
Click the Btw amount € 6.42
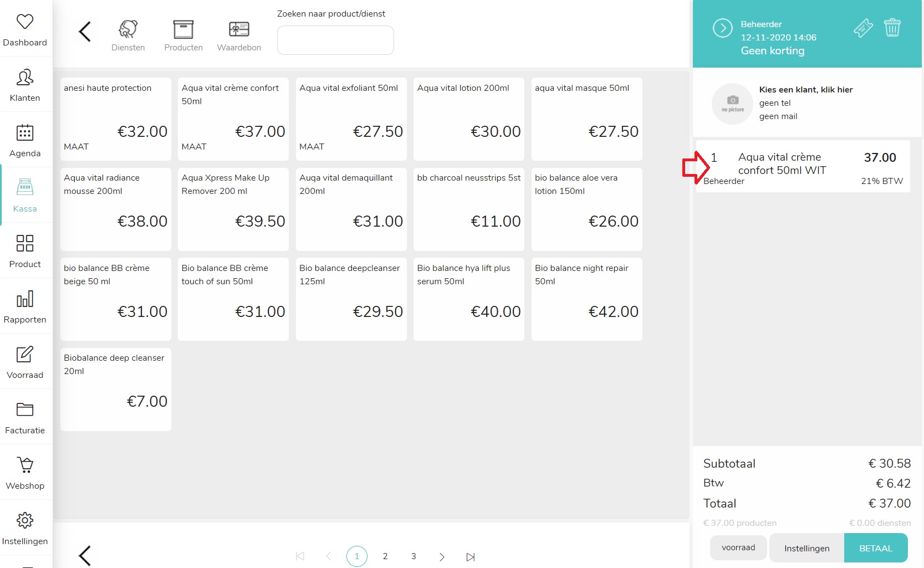coord(893,483)
